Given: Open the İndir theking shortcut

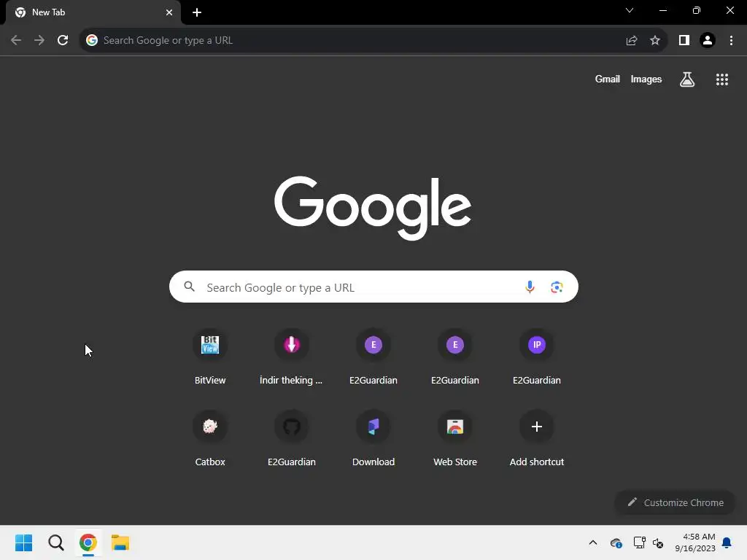Looking at the screenshot, I should click(292, 357).
